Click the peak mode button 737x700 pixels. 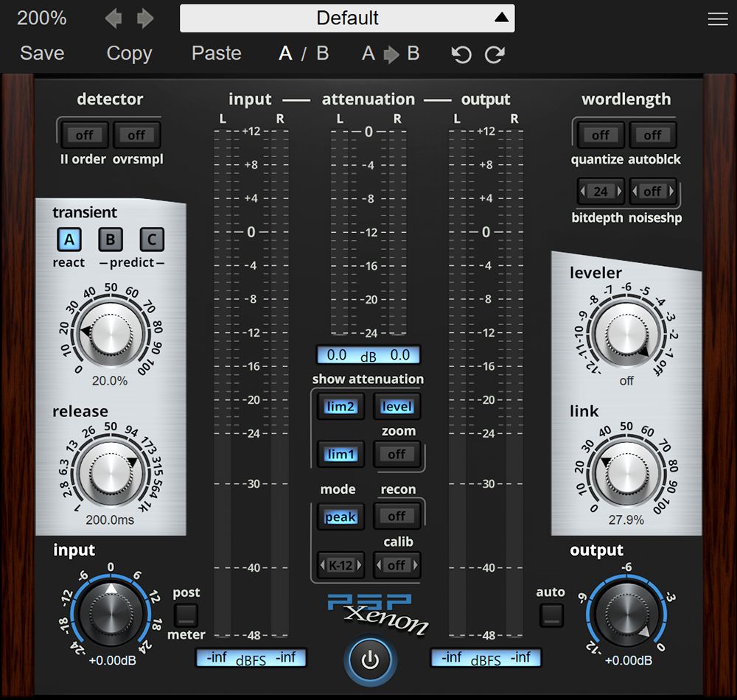(x=340, y=517)
